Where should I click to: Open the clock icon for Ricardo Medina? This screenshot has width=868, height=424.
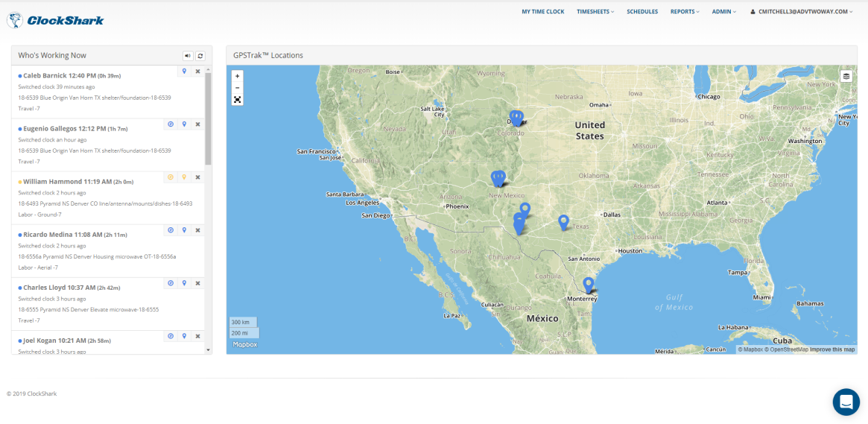[171, 230]
